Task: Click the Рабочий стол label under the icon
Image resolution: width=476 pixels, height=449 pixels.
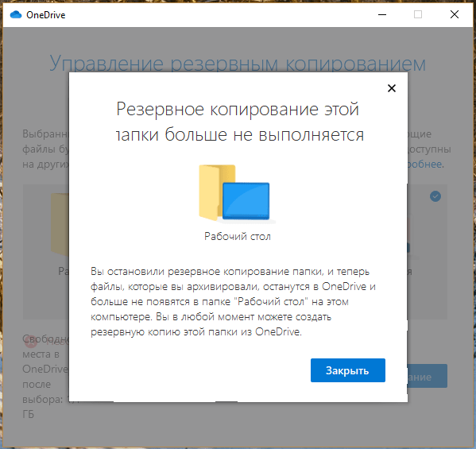Action: point(238,236)
